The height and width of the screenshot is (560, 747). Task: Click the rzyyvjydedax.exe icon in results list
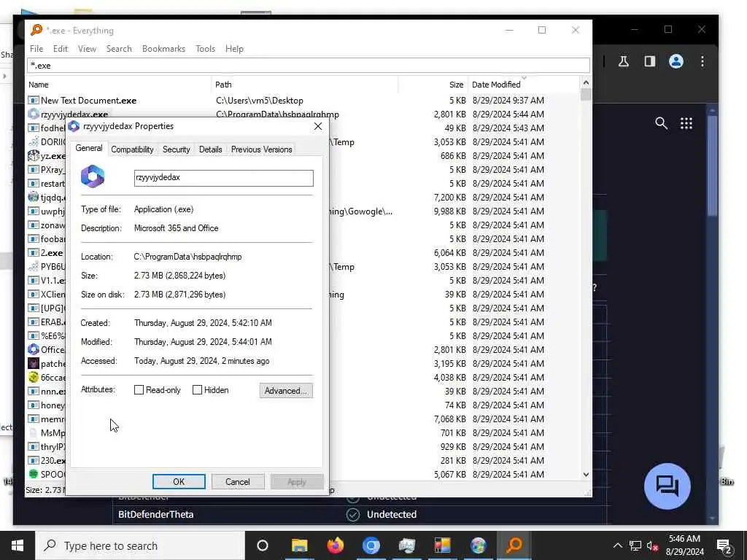[x=34, y=114]
